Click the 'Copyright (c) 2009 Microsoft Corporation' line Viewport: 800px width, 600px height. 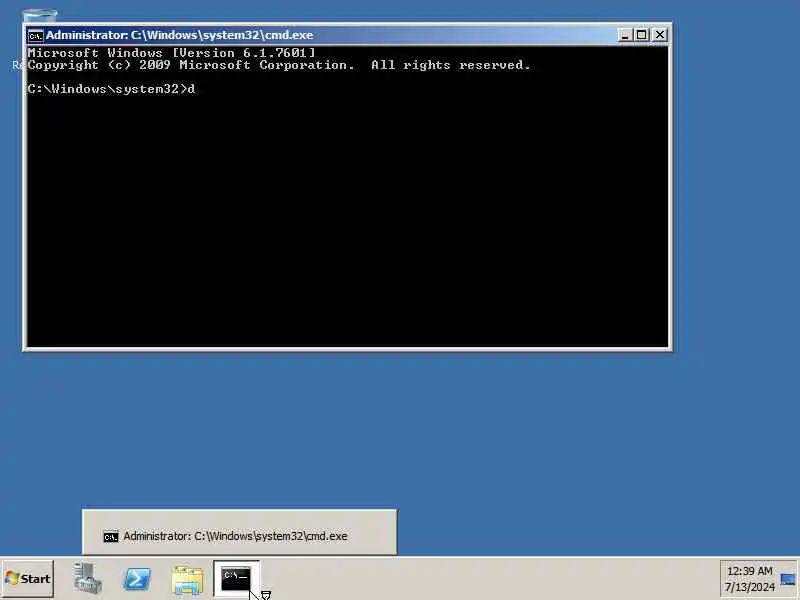pos(279,65)
